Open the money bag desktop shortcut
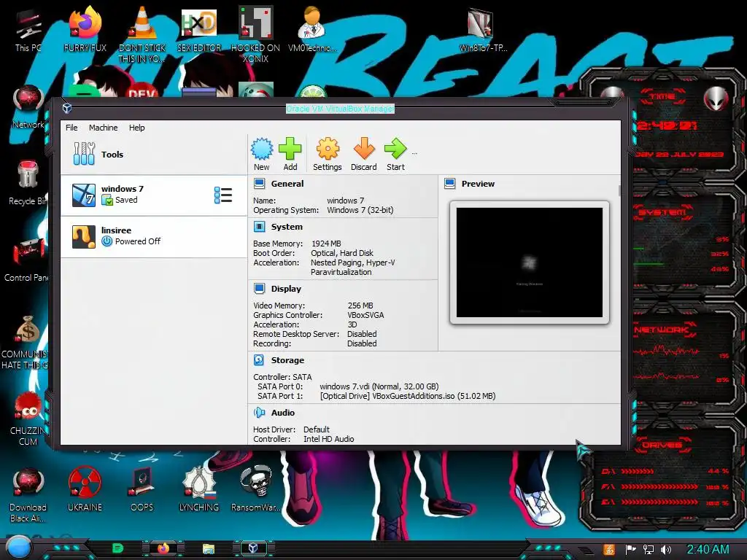This screenshot has height=560, width=747. coord(28,342)
